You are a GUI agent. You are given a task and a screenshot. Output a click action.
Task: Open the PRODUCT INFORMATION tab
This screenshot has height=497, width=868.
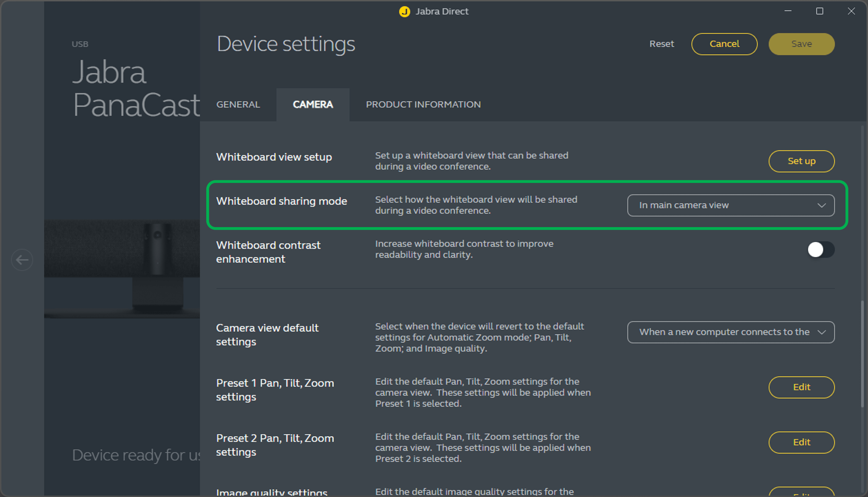click(423, 104)
